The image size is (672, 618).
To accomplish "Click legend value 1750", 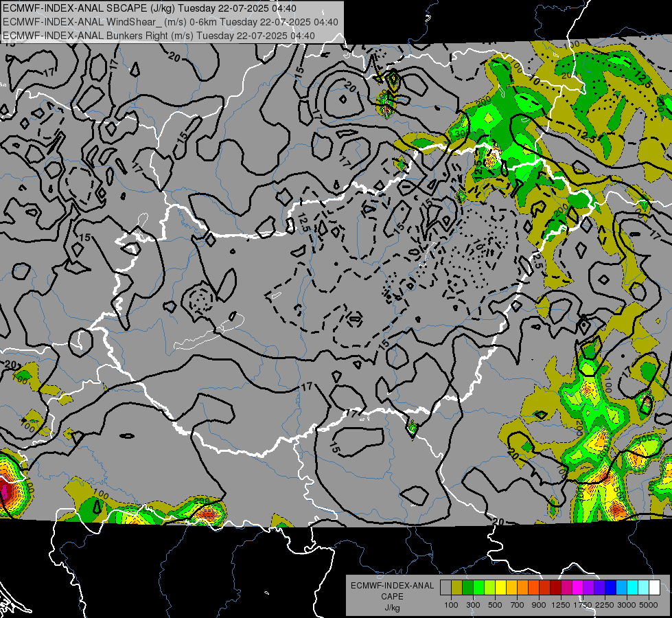I will click(583, 605).
